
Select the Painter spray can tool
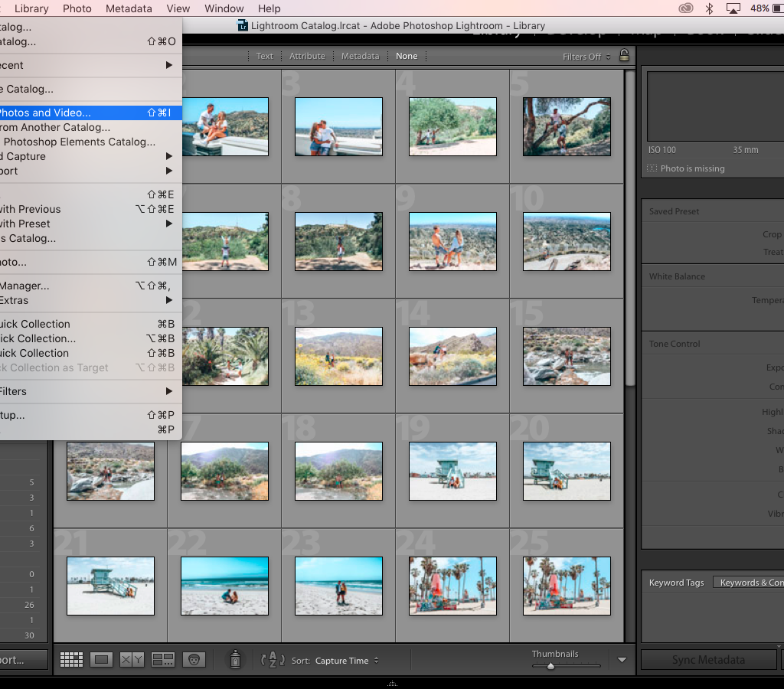tap(236, 659)
